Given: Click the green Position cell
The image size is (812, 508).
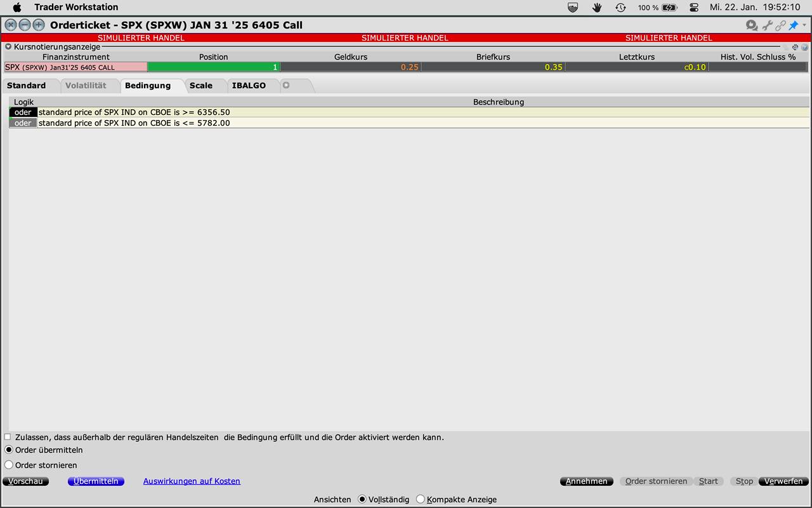Looking at the screenshot, I should [214, 67].
